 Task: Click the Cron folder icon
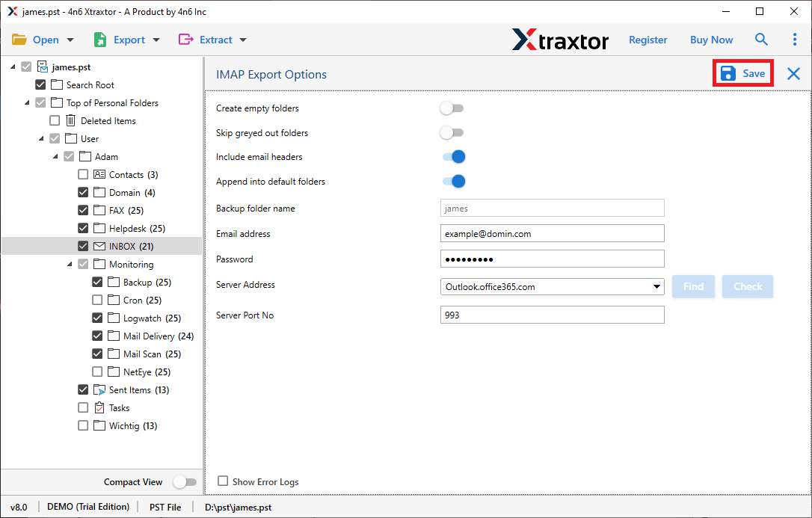[x=114, y=300]
